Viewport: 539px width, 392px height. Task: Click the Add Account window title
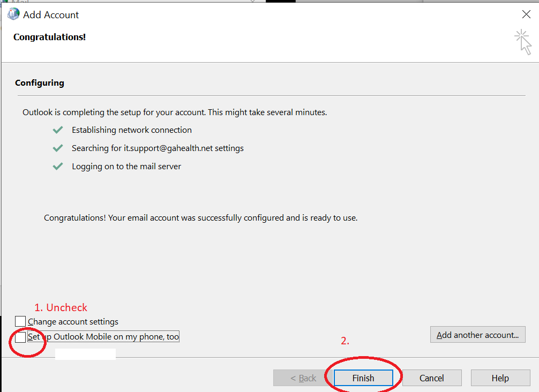pyautogui.click(x=51, y=15)
